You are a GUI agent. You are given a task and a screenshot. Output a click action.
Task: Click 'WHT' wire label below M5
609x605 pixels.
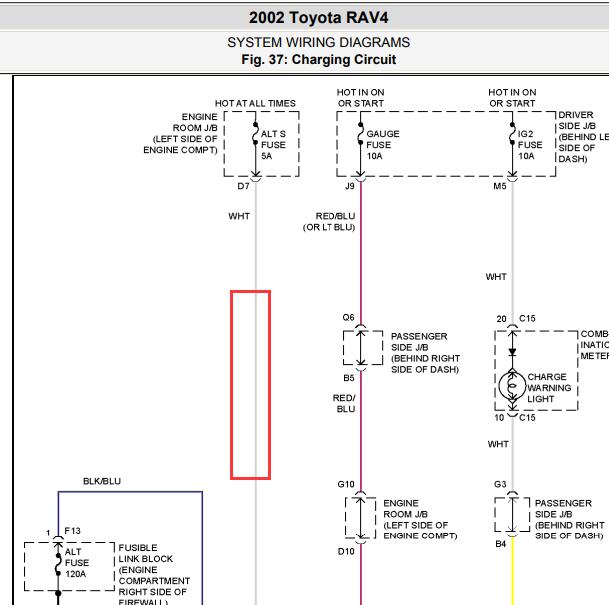tap(496, 277)
